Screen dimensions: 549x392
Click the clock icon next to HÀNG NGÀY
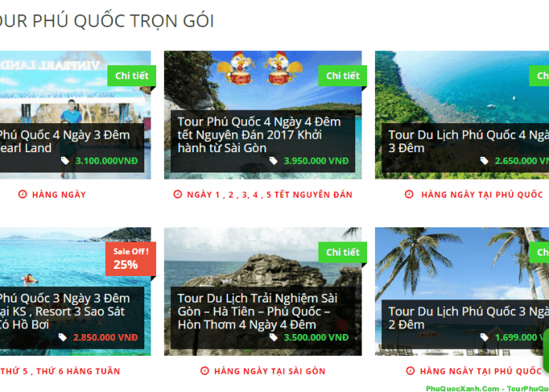[23, 194]
